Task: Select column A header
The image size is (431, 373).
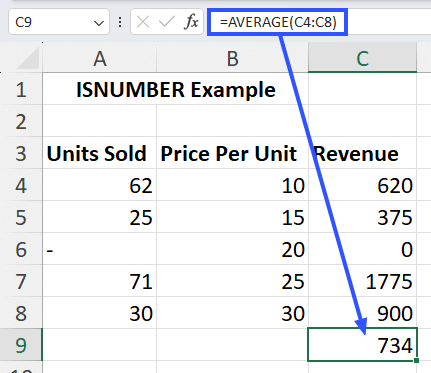Action: pos(100,59)
